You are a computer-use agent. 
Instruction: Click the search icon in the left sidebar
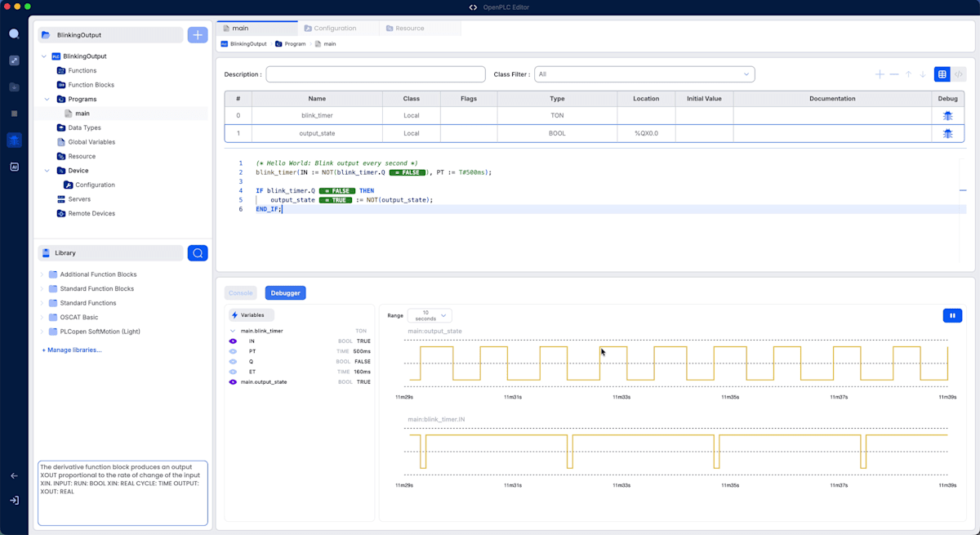14,34
